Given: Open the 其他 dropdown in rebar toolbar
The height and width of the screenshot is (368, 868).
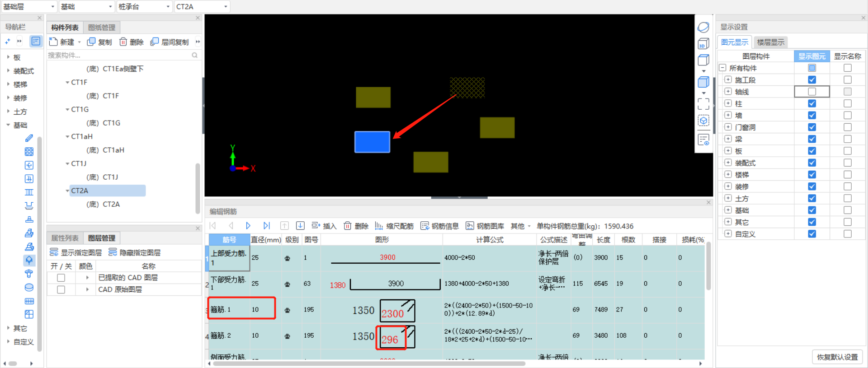Looking at the screenshot, I should tap(520, 226).
